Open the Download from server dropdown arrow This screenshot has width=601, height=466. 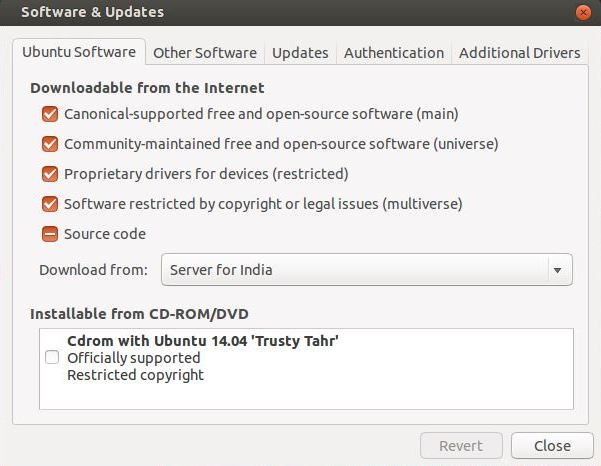(x=558, y=270)
